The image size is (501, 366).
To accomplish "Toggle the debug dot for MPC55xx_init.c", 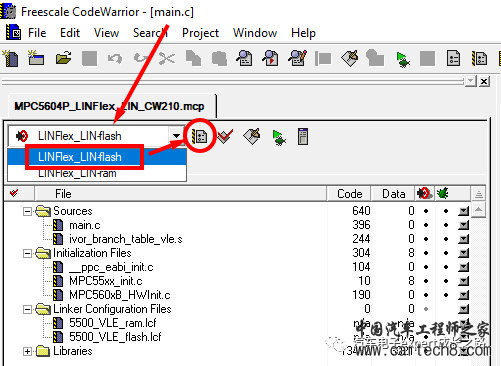I will click(x=446, y=281).
